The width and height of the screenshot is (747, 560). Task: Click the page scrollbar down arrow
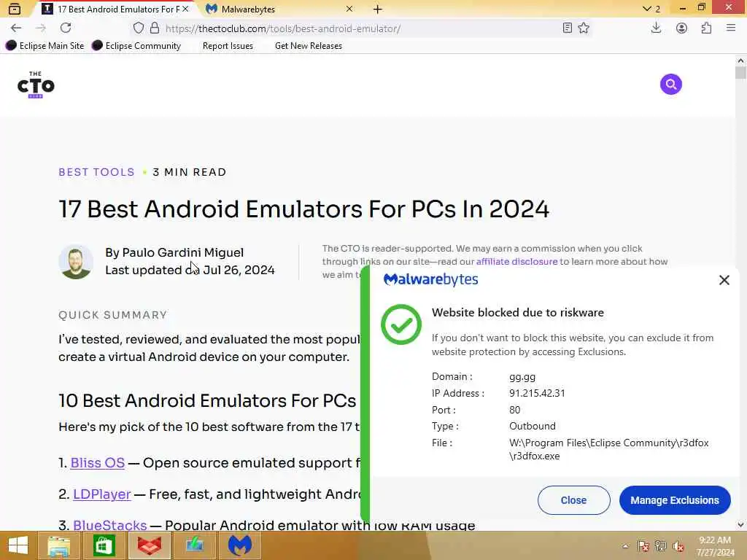coord(740,525)
